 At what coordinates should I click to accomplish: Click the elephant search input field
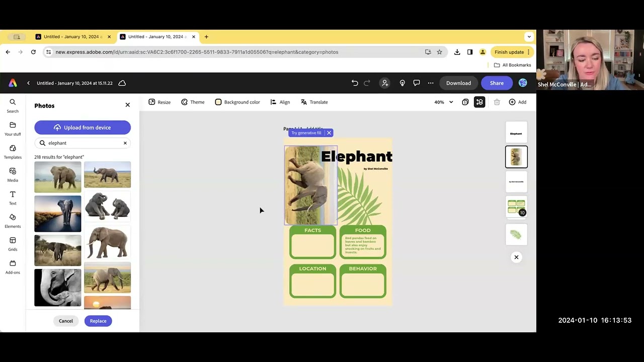(83, 143)
